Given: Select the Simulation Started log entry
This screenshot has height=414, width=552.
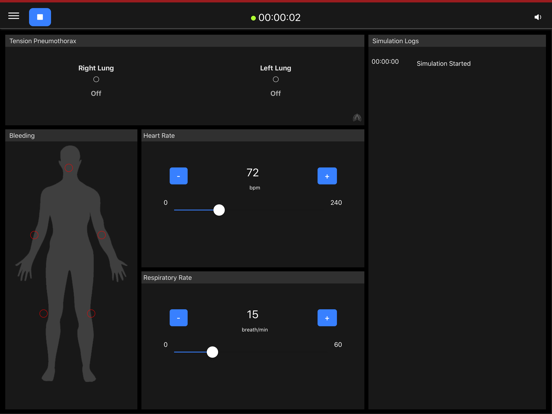Looking at the screenshot, I should (x=444, y=64).
